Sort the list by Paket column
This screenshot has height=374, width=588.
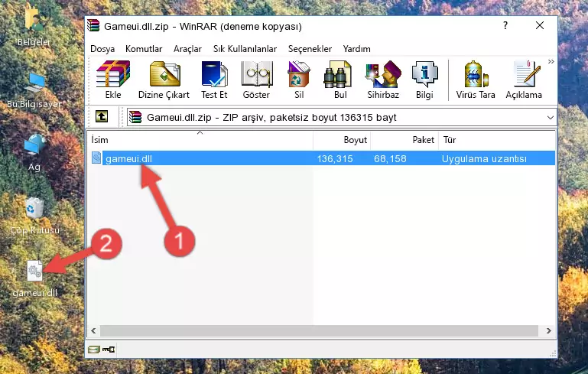click(404, 140)
